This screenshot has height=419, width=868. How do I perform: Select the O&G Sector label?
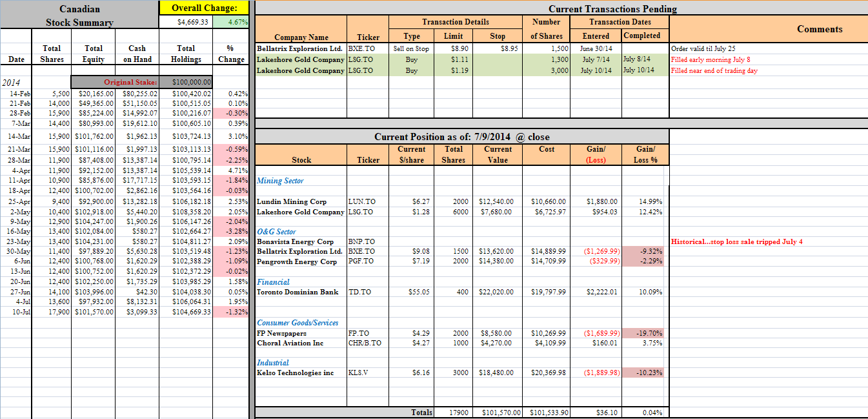tap(276, 231)
